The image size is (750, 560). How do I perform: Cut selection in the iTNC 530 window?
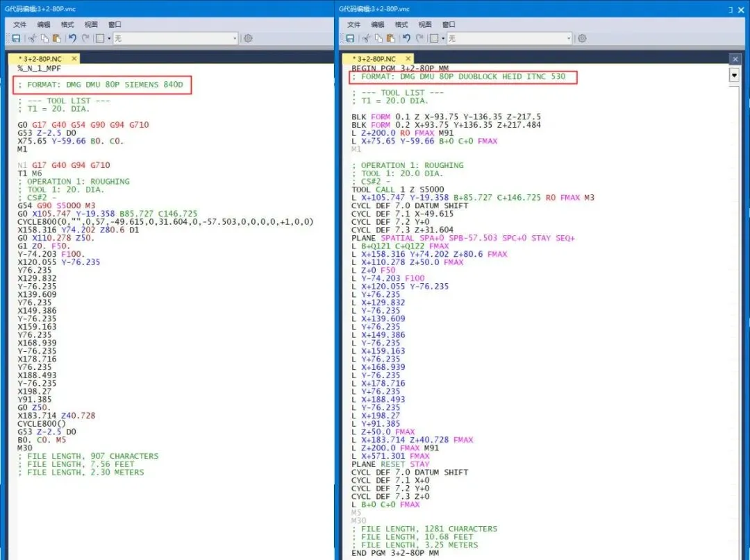367,38
